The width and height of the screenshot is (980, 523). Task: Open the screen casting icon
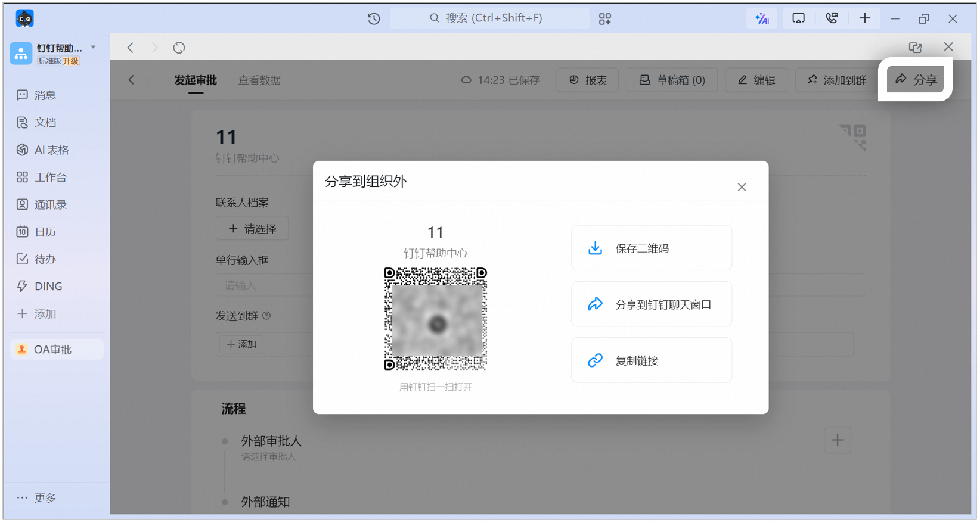pos(798,18)
